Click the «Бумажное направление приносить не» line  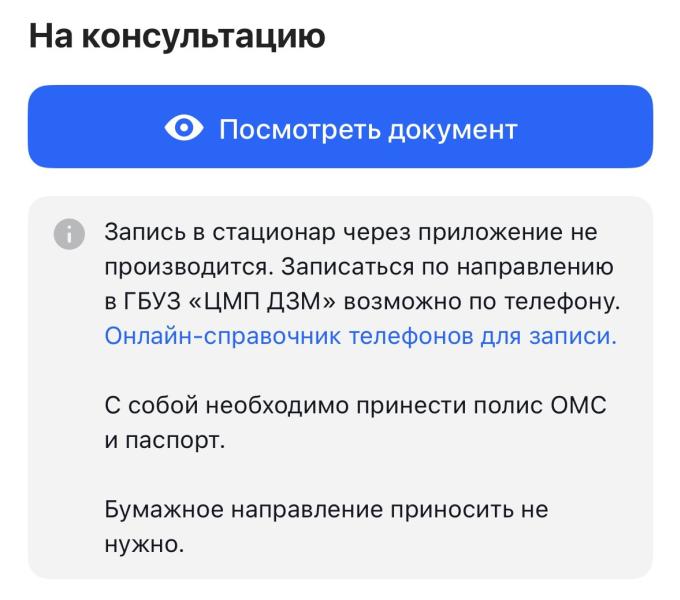pos(327,510)
